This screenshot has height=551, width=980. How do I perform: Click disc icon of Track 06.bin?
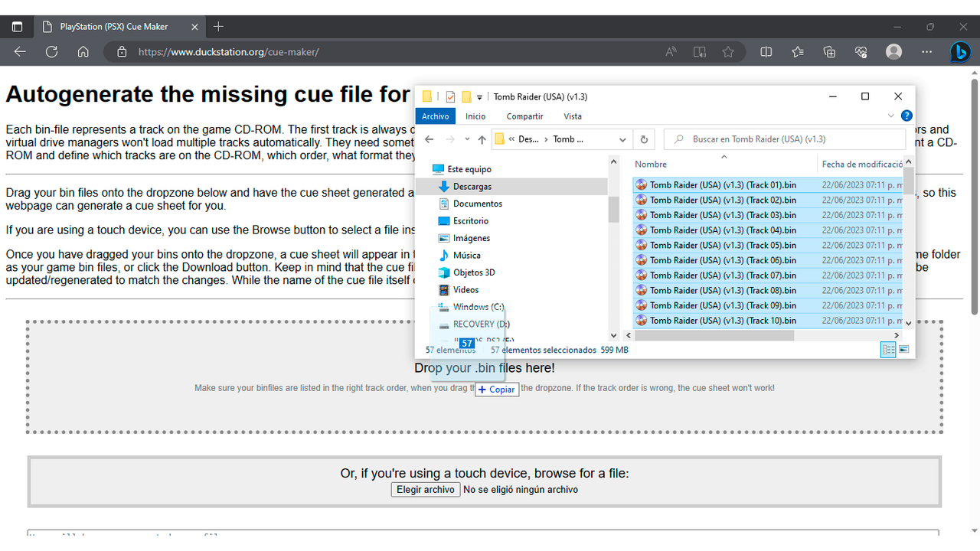(x=642, y=260)
